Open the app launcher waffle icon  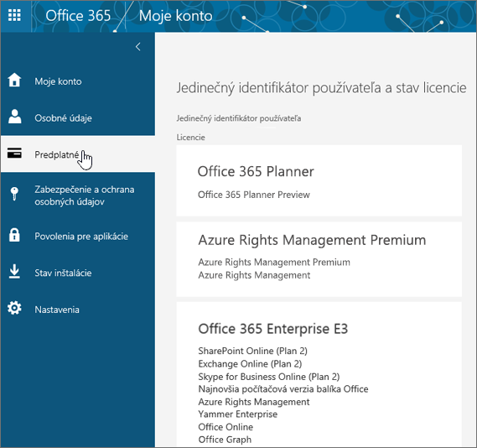tap(14, 15)
